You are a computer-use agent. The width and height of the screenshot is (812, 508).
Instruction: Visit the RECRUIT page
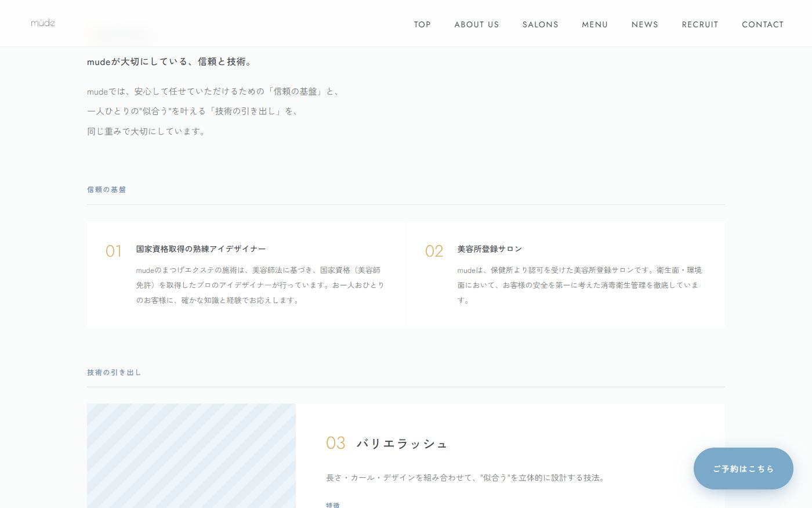click(x=700, y=24)
